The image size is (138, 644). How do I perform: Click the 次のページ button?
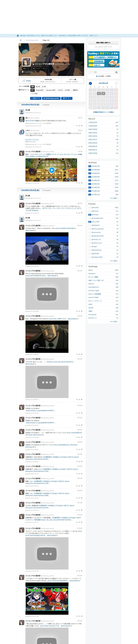coord(67,98)
